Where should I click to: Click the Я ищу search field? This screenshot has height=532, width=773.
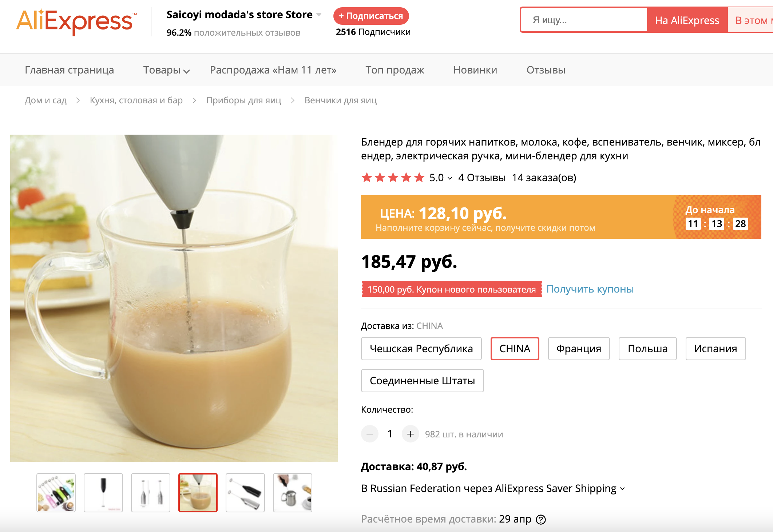pyautogui.click(x=584, y=20)
